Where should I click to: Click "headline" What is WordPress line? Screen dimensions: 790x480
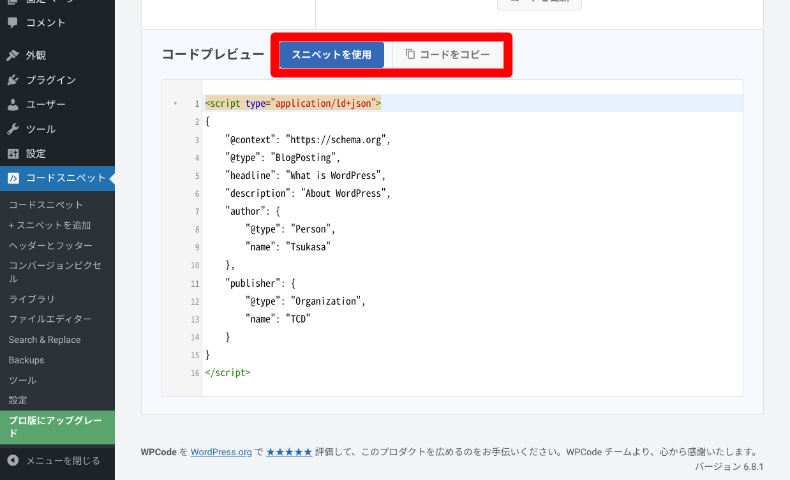[305, 175]
